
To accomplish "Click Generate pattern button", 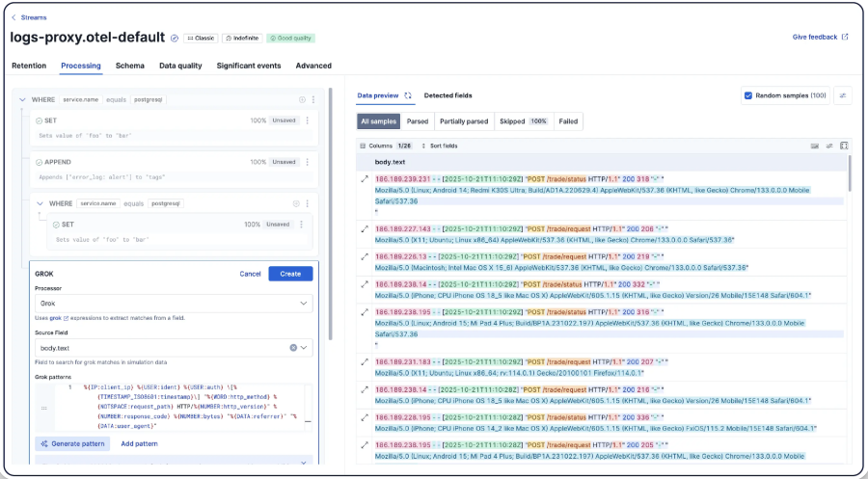I will 72,443.
